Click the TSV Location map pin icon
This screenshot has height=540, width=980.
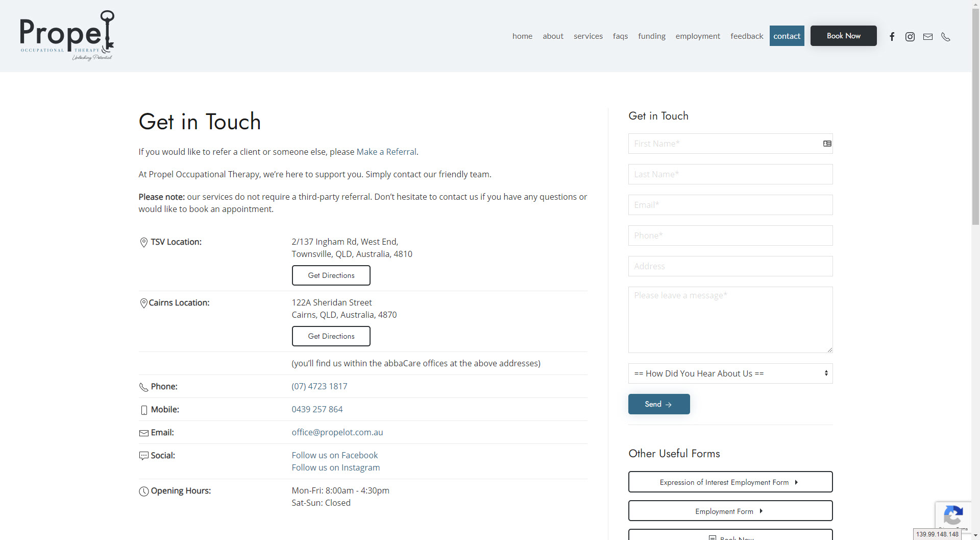(x=143, y=242)
